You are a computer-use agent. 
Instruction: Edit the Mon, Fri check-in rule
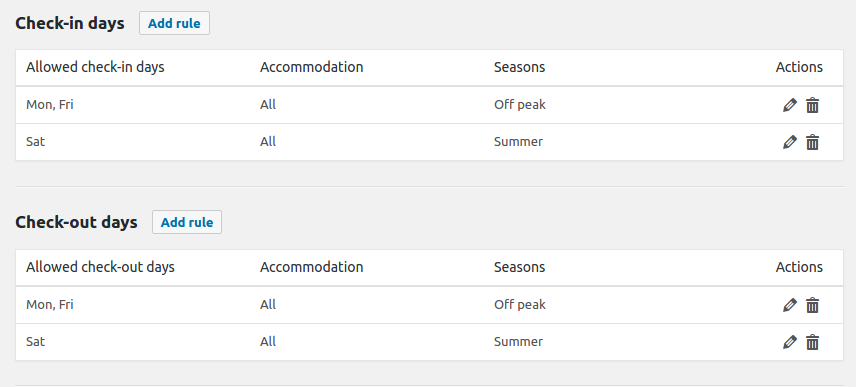pos(789,105)
